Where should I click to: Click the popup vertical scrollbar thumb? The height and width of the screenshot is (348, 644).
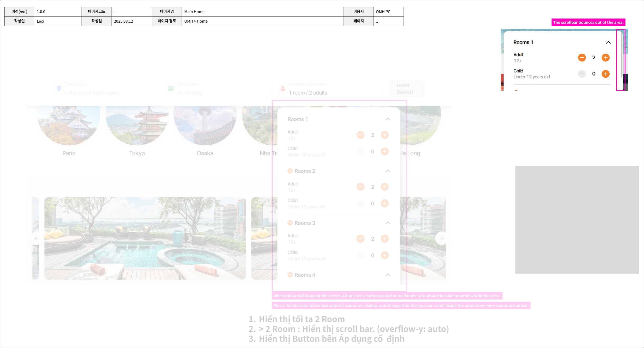(x=622, y=54)
